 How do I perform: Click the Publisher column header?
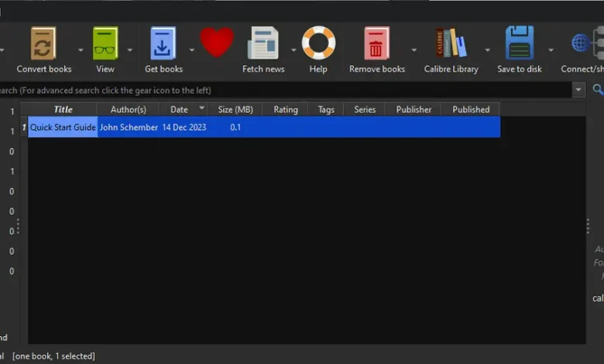[414, 109]
